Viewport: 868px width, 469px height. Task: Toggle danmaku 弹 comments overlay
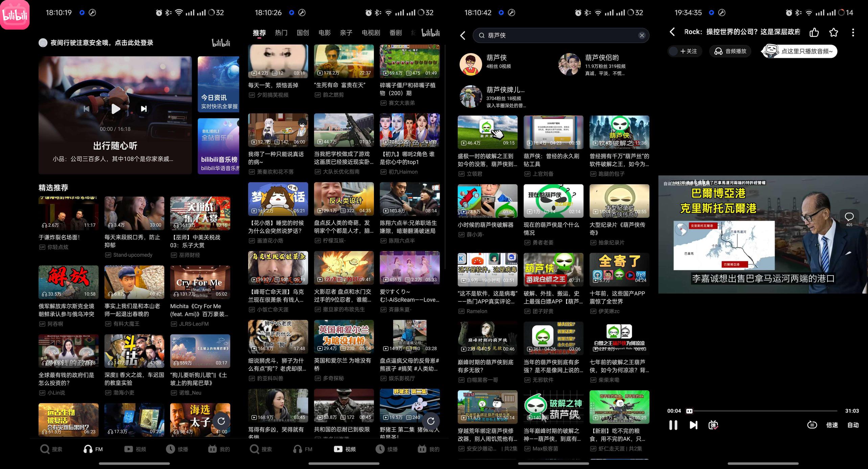pos(713,425)
